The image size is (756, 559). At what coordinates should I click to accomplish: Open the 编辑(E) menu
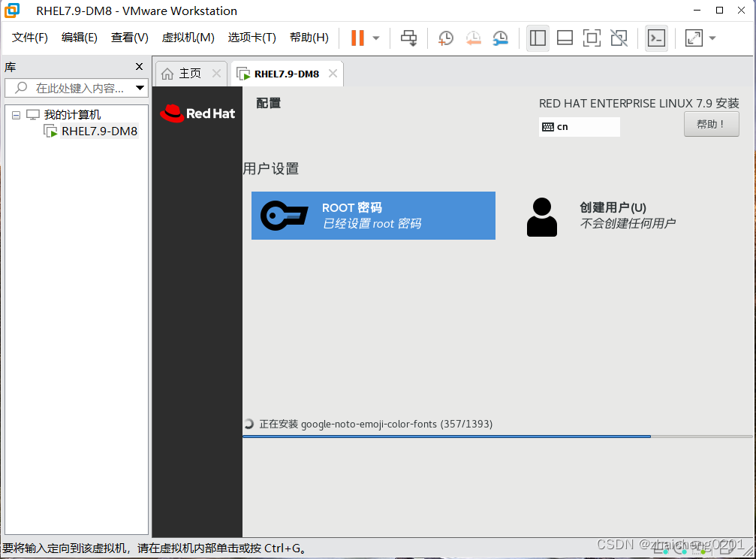tap(80, 38)
